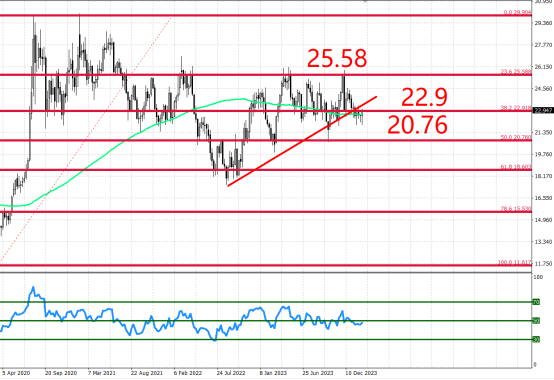Click the red 25.58 text annotation
Screen dimensions: 554x380
tap(337, 58)
